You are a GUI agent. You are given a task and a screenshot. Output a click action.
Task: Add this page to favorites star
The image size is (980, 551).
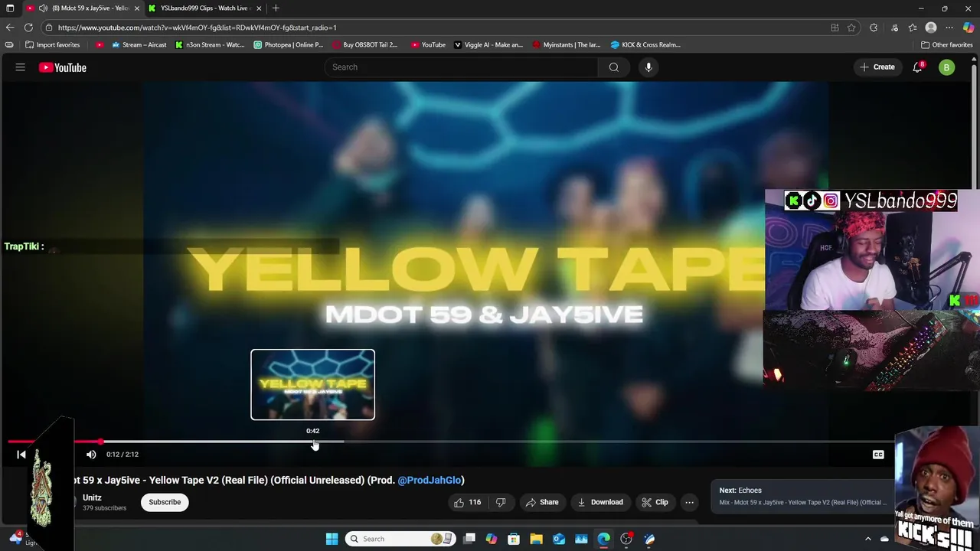pyautogui.click(x=851, y=28)
